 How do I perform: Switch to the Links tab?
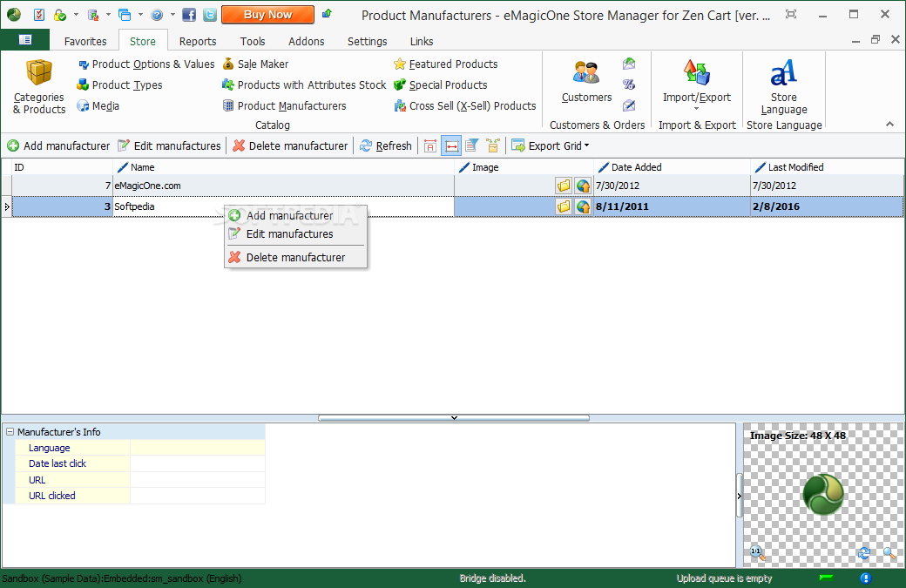(422, 41)
